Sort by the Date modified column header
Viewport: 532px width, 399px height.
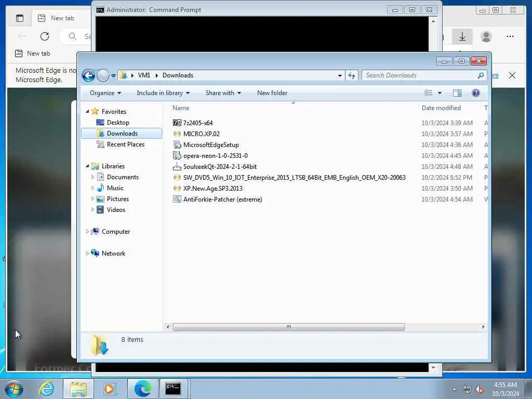point(441,108)
